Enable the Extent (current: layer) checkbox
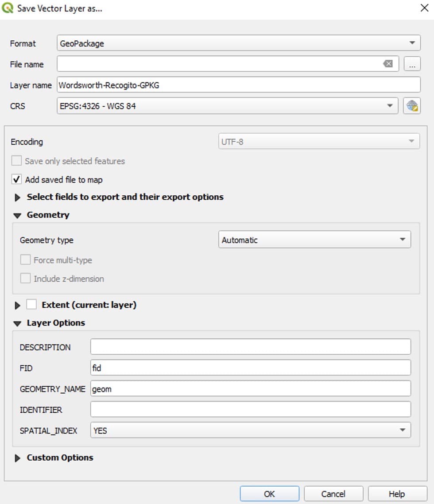 (x=31, y=305)
